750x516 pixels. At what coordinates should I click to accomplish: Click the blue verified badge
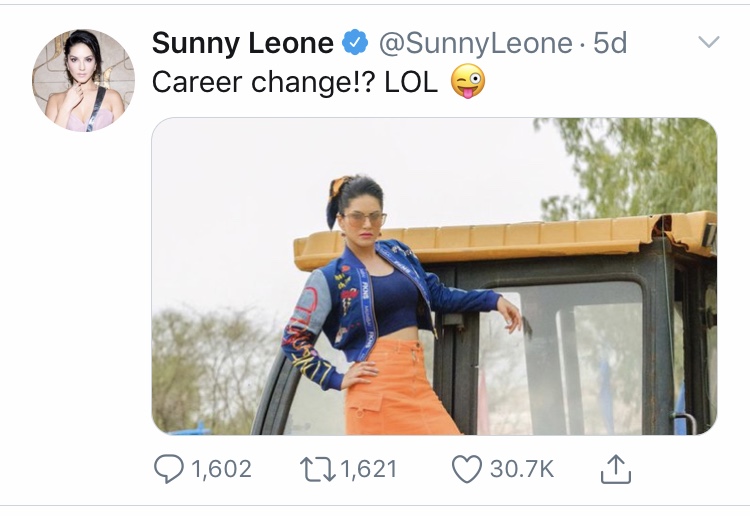tap(355, 43)
